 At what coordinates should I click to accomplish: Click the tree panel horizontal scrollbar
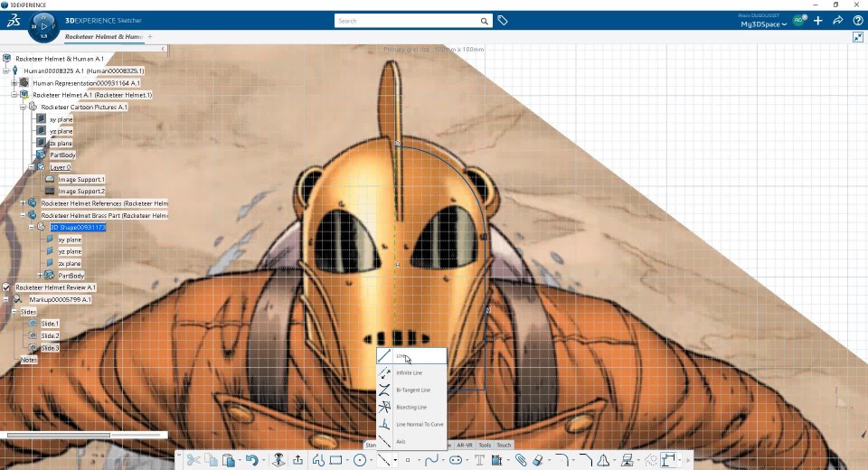coord(59,435)
